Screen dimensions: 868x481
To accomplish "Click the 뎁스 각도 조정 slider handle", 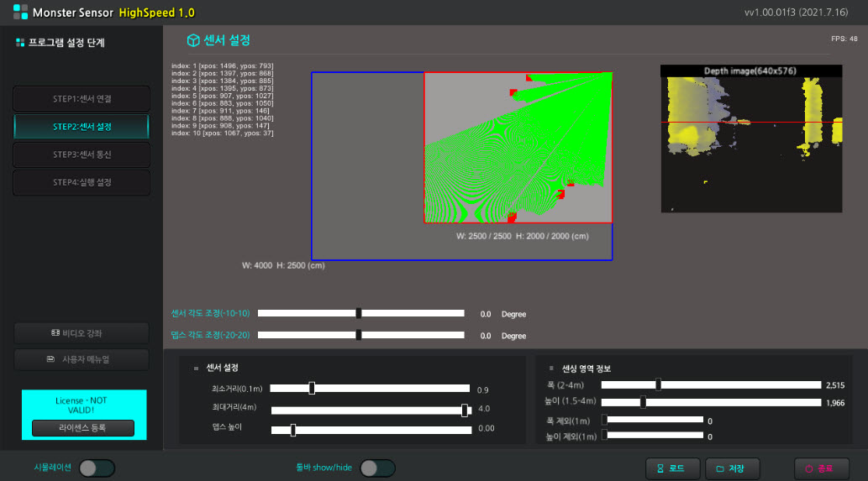I will click(x=359, y=334).
